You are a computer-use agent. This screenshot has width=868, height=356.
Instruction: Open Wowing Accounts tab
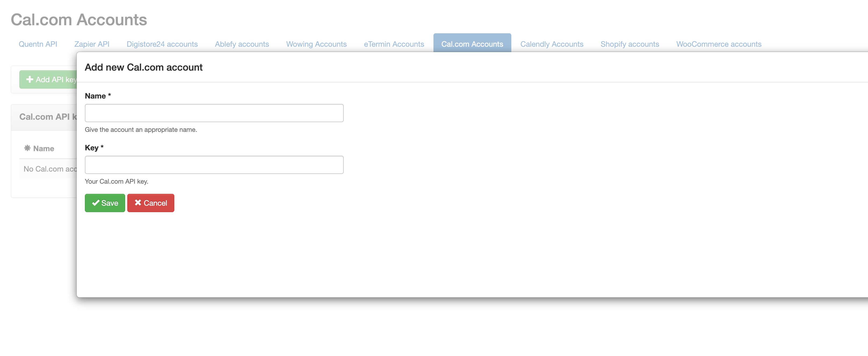pos(316,44)
